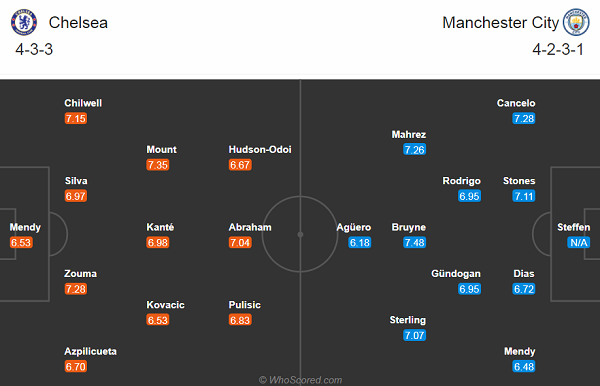Open Kanté player name

(x=160, y=227)
